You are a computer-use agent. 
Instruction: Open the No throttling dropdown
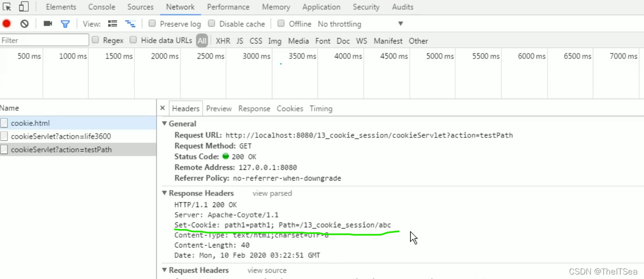pyautogui.click(x=360, y=24)
